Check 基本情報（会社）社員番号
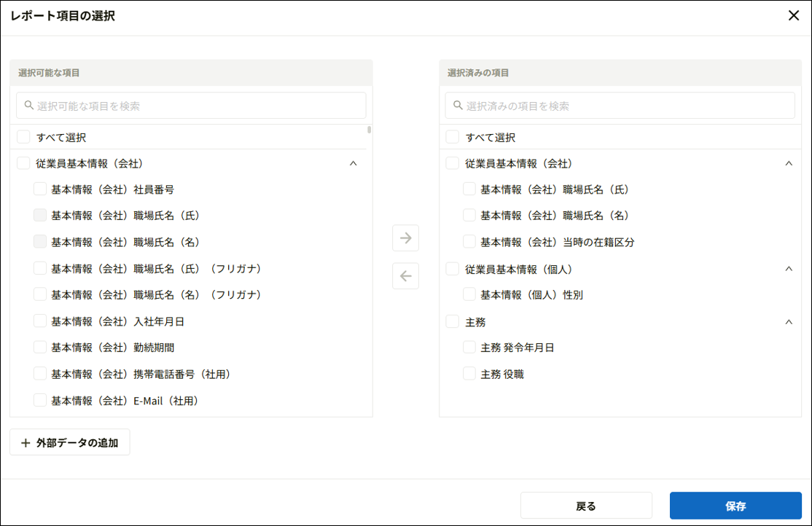The height and width of the screenshot is (526, 812). pos(39,189)
